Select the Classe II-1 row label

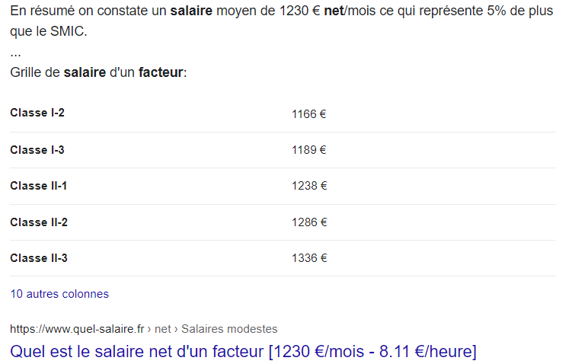coord(38,186)
